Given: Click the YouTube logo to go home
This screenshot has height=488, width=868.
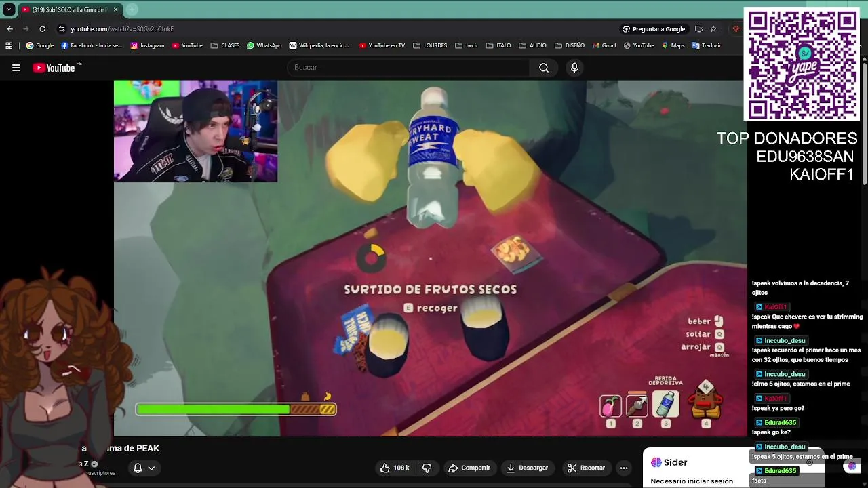Looking at the screenshot, I should pos(54,68).
